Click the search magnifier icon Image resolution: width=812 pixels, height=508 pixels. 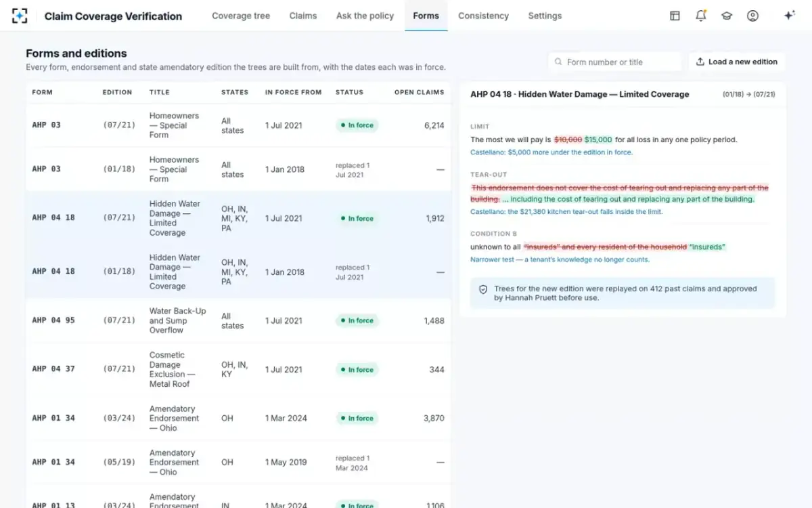558,62
